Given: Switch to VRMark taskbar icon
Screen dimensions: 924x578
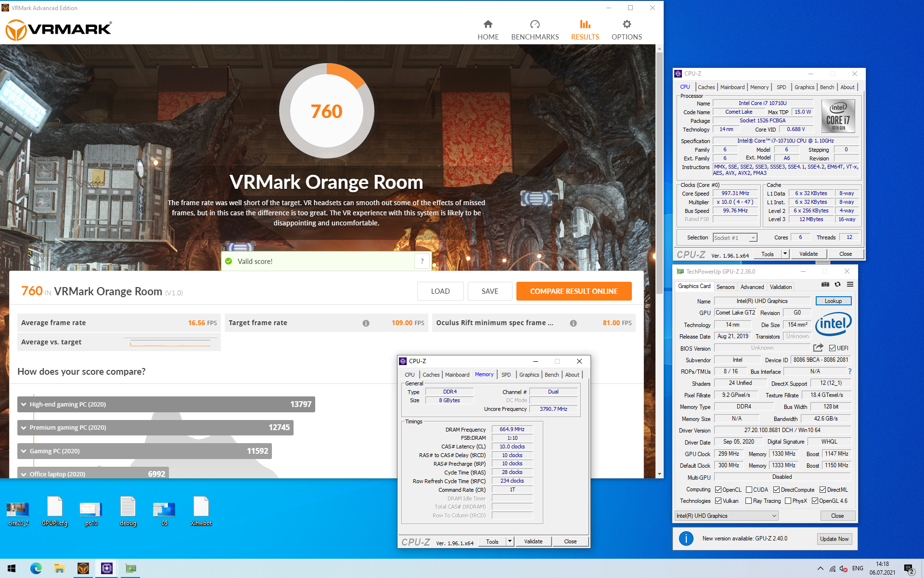Looking at the screenshot, I should tap(83, 568).
